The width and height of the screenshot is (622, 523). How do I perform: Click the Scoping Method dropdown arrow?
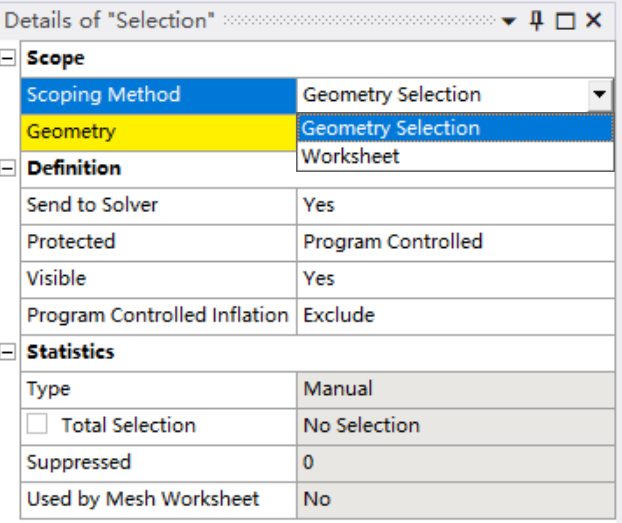pyautogui.click(x=599, y=96)
